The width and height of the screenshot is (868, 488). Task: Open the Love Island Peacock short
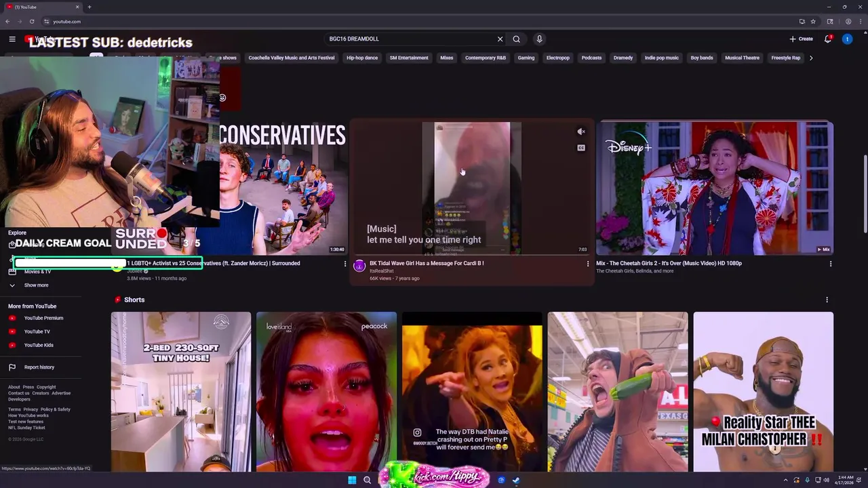pyautogui.click(x=326, y=392)
